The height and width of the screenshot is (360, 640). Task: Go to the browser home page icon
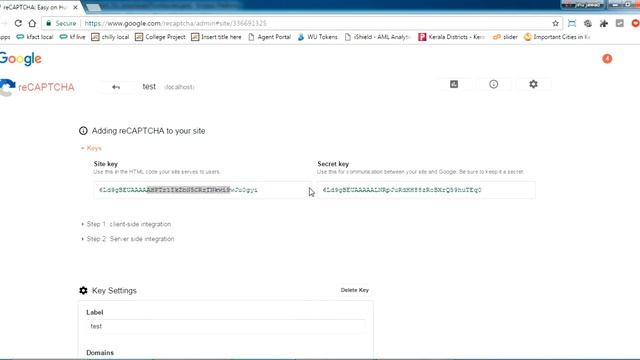coord(32,23)
